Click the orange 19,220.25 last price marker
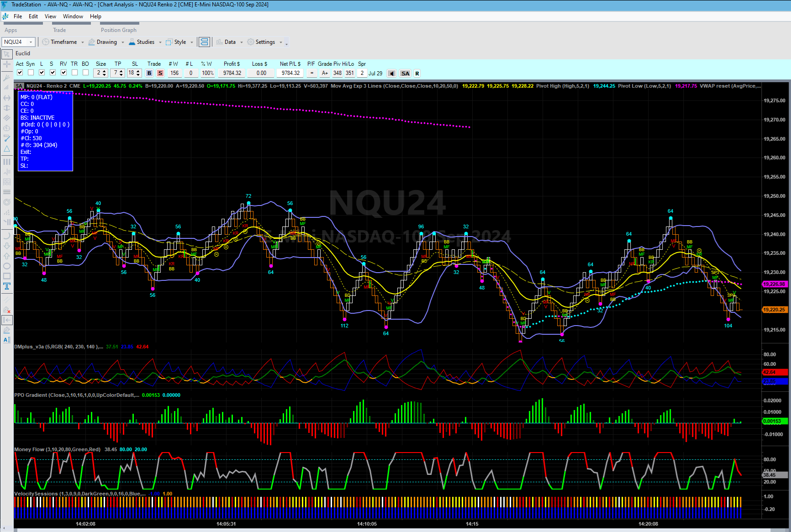Screen dimensions: 791x532 775,310
